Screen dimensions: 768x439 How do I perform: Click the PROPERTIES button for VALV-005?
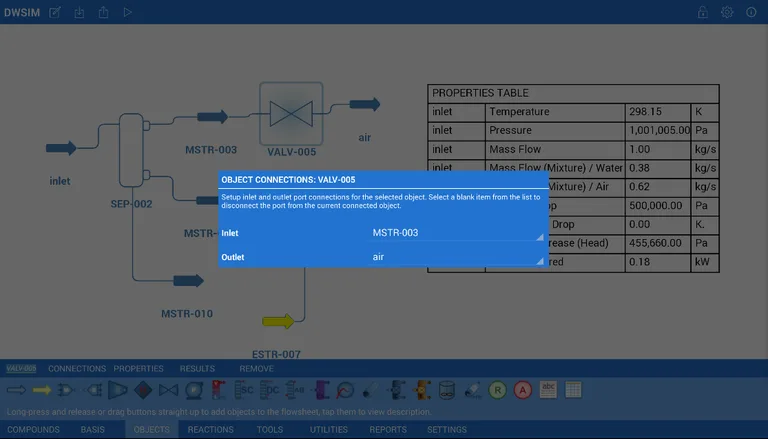[x=139, y=368]
